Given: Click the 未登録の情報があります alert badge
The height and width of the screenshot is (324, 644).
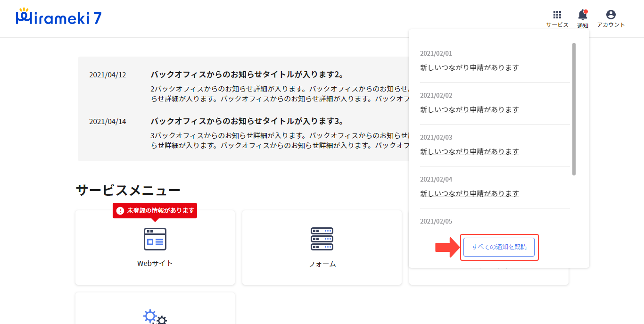Looking at the screenshot, I should tap(155, 210).
